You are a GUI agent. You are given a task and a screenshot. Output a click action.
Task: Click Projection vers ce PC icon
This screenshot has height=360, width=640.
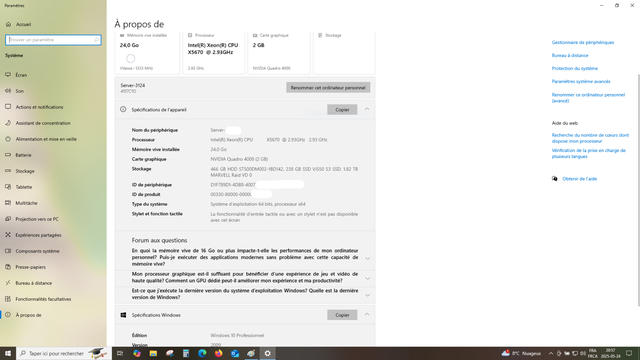8,219
